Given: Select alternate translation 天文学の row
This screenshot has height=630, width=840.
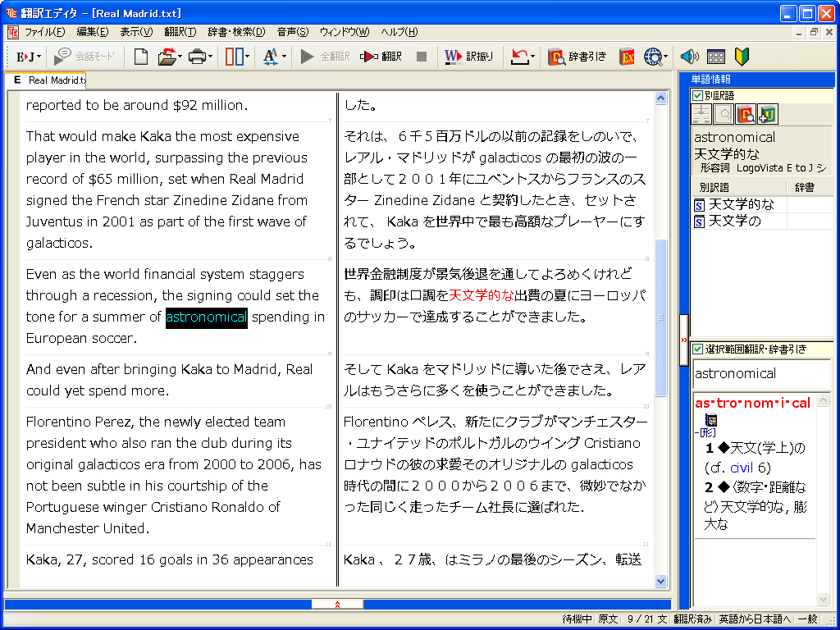Looking at the screenshot, I should pos(763,221).
